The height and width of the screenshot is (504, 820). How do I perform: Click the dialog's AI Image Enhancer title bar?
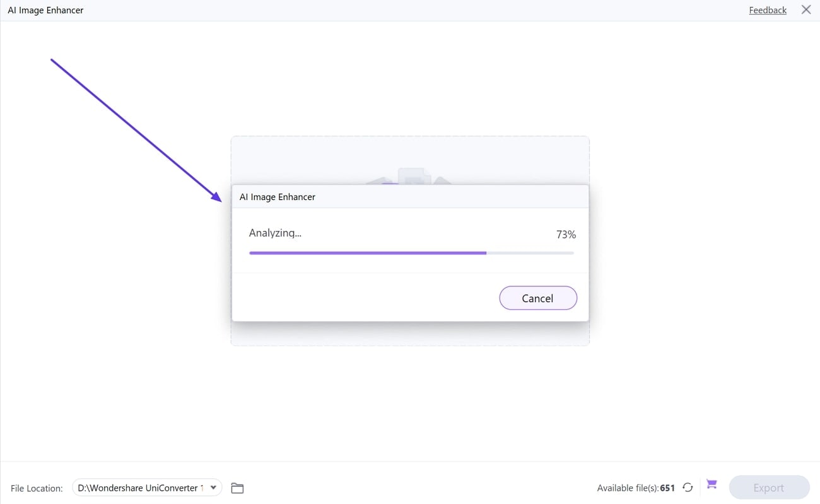pos(410,197)
